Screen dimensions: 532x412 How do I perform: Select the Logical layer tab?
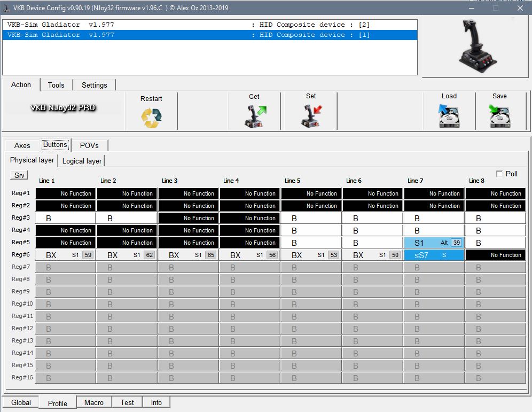pyautogui.click(x=82, y=161)
